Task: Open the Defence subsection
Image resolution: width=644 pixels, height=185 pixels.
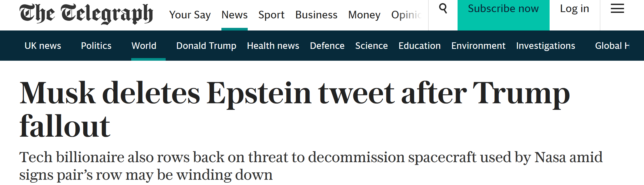Action: pyautogui.click(x=327, y=46)
